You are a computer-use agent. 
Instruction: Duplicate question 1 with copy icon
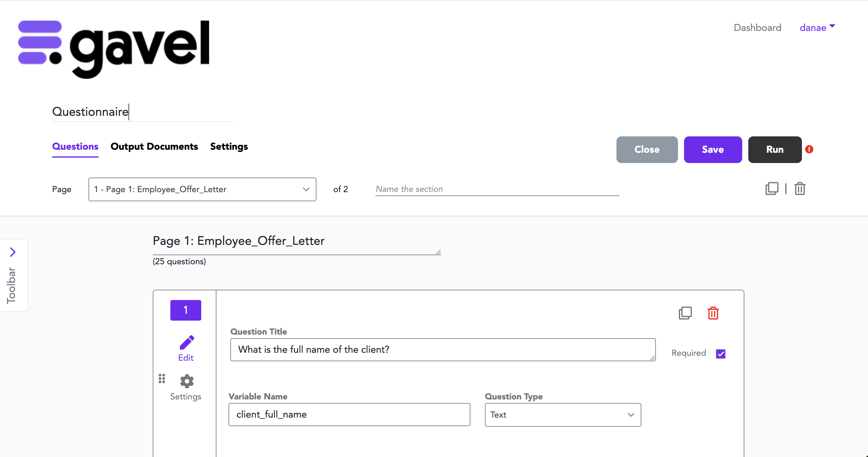click(685, 313)
